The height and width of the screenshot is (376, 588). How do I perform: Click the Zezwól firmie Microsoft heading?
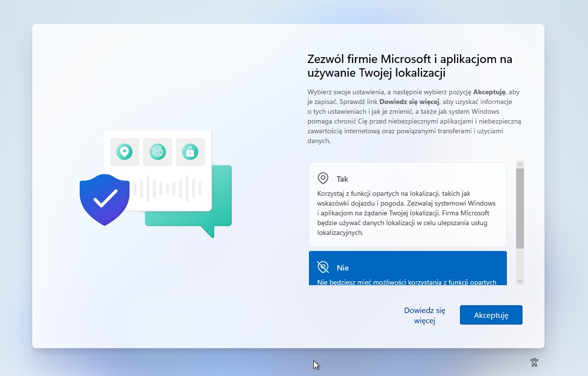coord(410,66)
